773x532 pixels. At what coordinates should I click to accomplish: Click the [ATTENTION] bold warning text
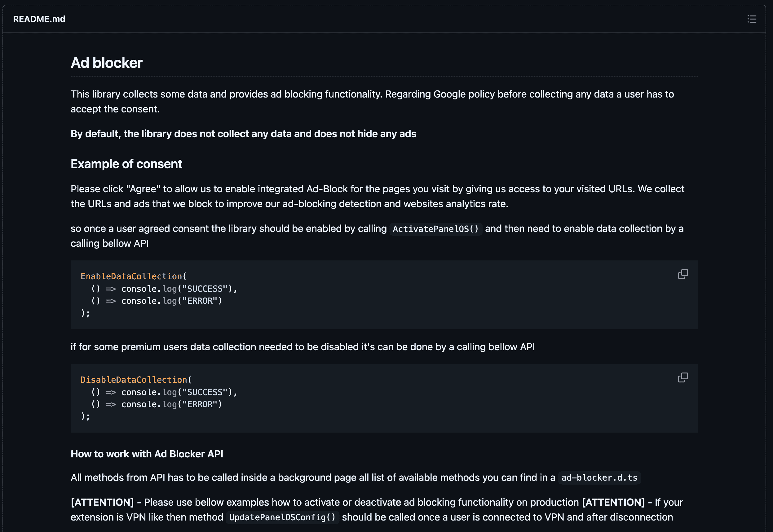102,502
